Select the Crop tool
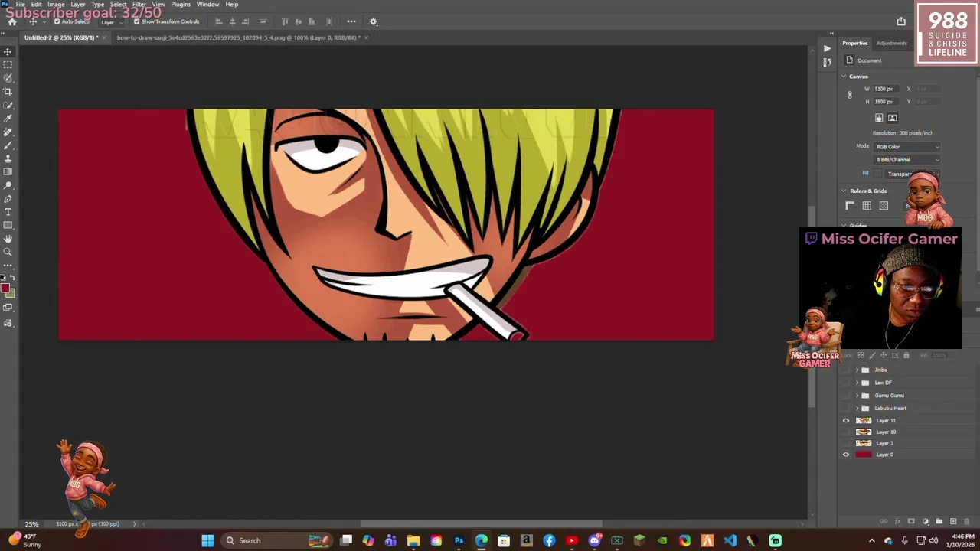Viewport: 980px width, 551px height. (x=8, y=92)
